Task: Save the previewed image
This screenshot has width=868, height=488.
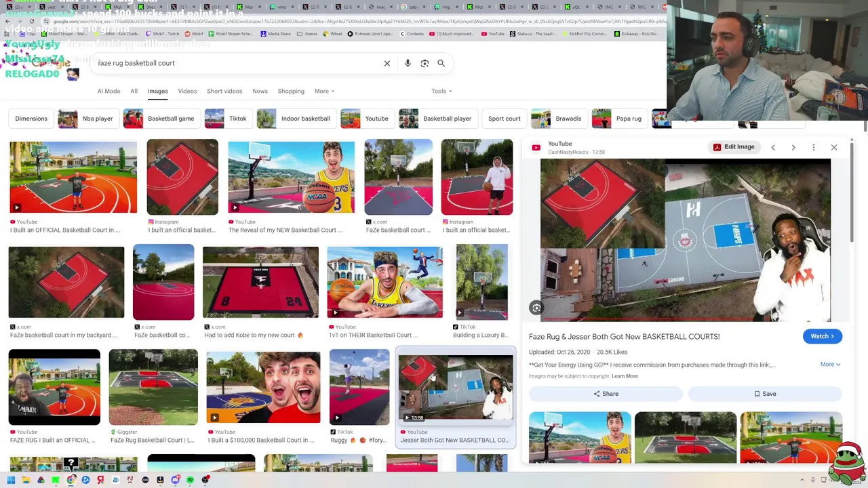Action: click(765, 394)
